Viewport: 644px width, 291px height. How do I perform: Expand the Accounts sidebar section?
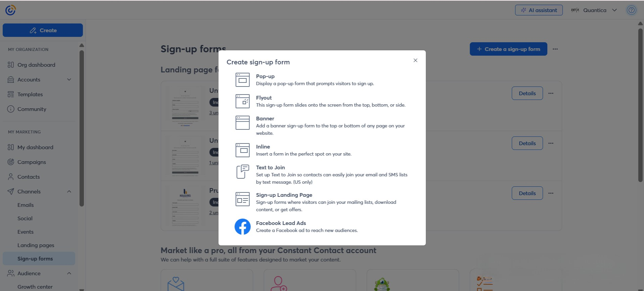coord(69,79)
